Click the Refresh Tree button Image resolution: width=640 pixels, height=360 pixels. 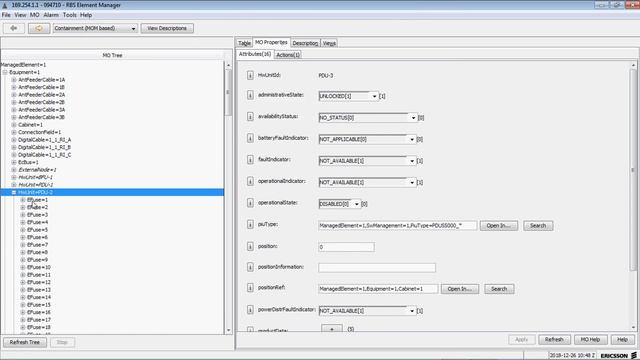pos(24,342)
